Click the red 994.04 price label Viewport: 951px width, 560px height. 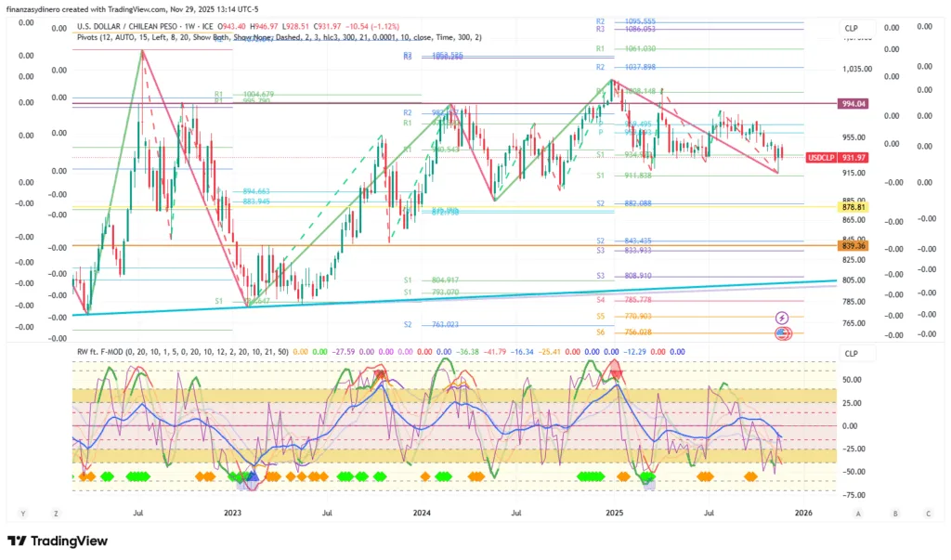pos(853,104)
